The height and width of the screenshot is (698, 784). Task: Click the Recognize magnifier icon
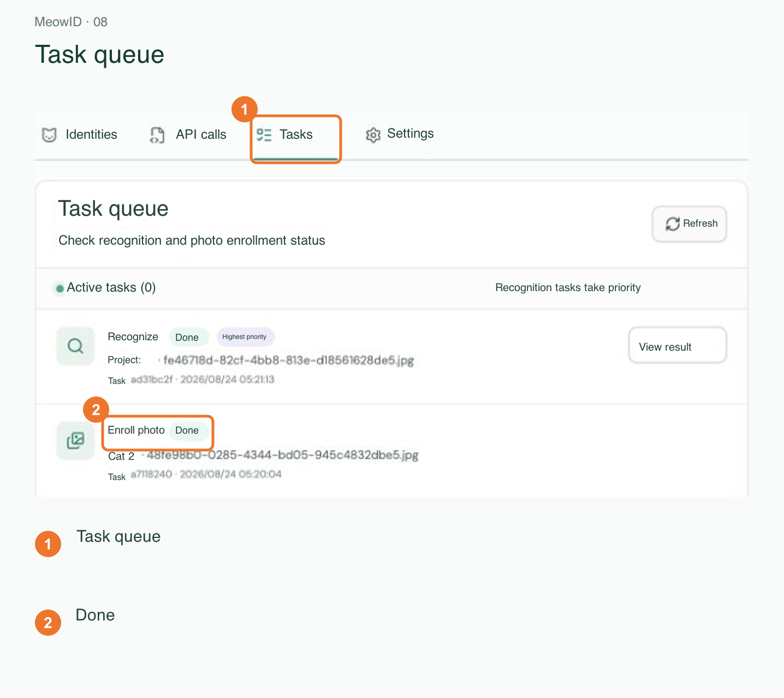click(x=75, y=346)
